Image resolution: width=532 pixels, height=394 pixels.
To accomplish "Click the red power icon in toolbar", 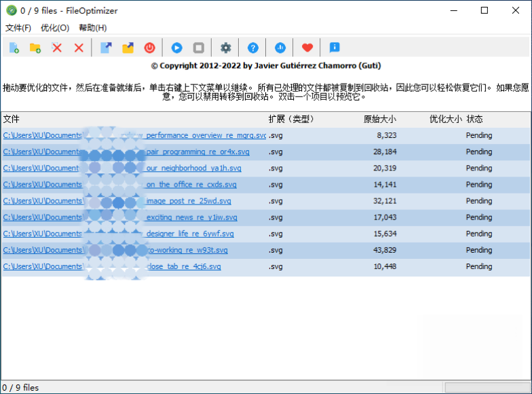I will (149, 48).
